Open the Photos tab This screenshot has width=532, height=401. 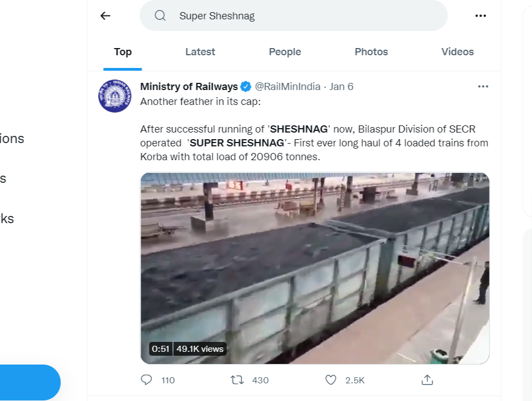click(371, 52)
